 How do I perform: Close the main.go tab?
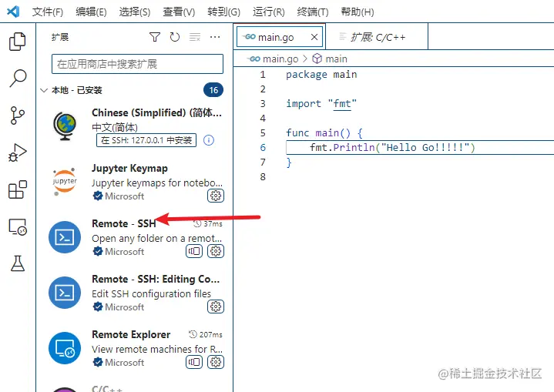pos(314,37)
